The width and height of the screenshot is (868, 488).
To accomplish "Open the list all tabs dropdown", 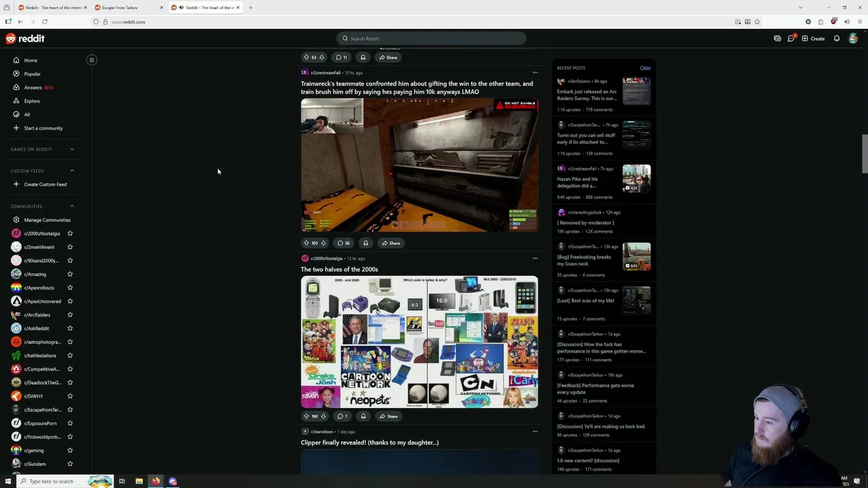I will [x=801, y=7].
